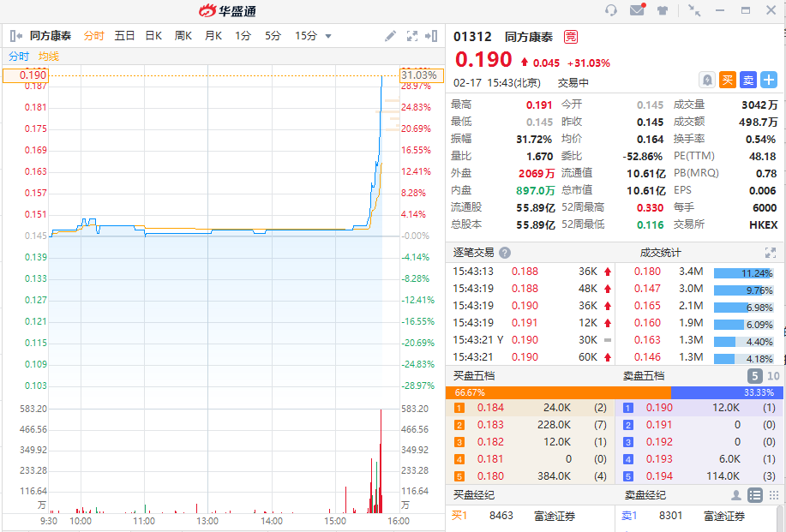Select the 买盘五档 bid header
Viewport: 786px width, 532px height.
(474, 376)
